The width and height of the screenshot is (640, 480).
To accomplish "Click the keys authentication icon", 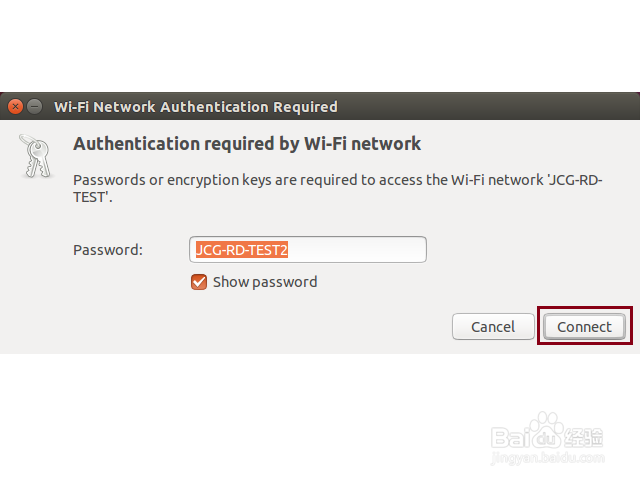I will click(x=34, y=155).
